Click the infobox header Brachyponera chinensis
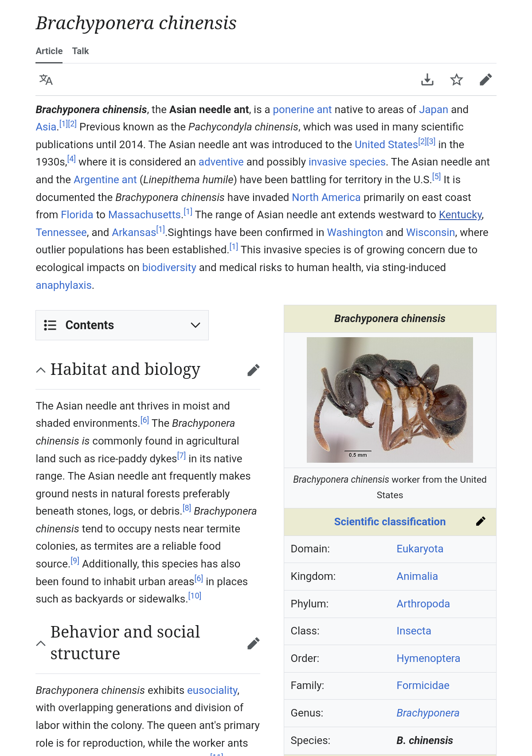This screenshot has width=532, height=756. (390, 319)
